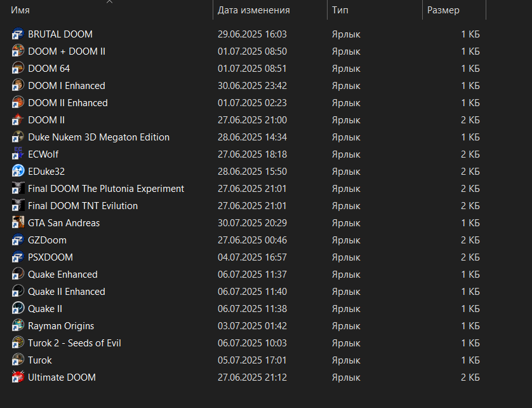Viewport: 532px width, 408px height.
Task: Select the Duke Nukem 3D Megaton Edition icon
Action: pyautogui.click(x=18, y=137)
